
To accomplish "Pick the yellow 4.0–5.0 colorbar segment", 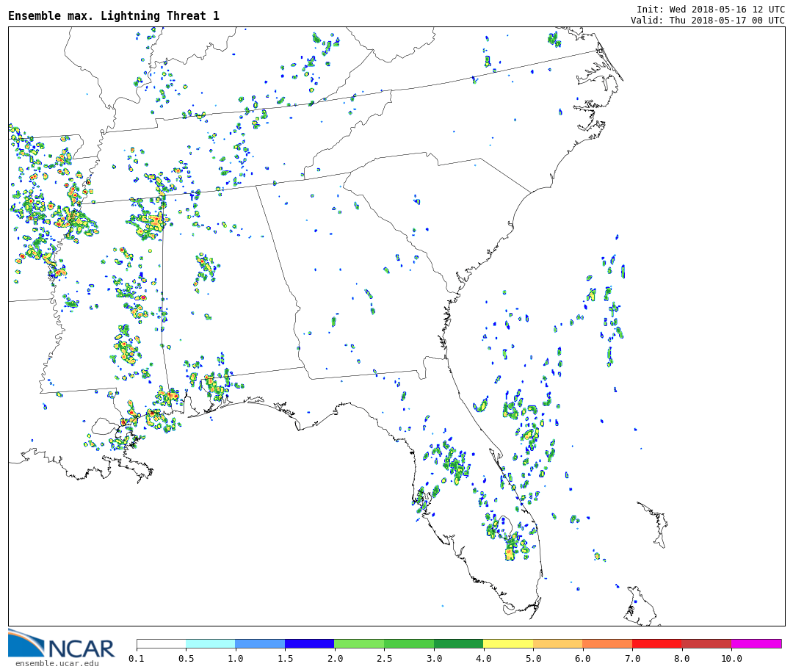I will [508, 644].
